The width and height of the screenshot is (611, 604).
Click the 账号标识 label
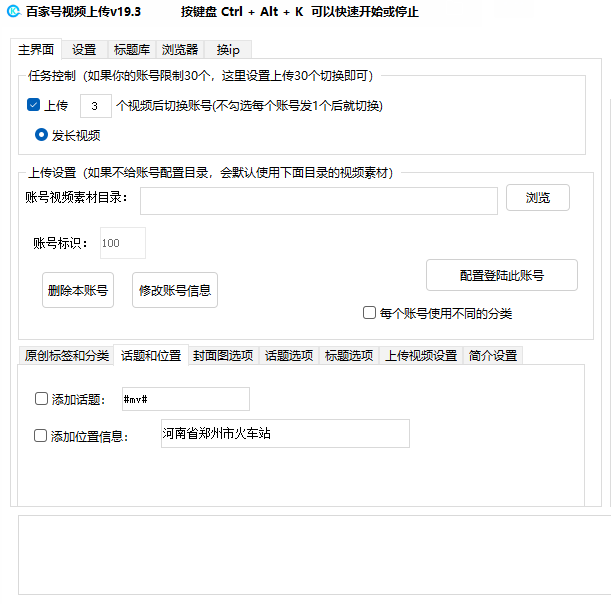(x=60, y=243)
